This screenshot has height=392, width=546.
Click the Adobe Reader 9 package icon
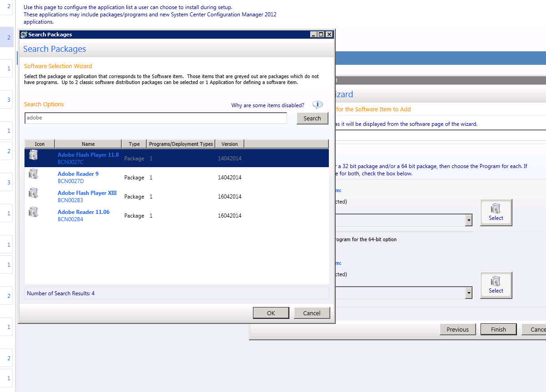pos(34,174)
